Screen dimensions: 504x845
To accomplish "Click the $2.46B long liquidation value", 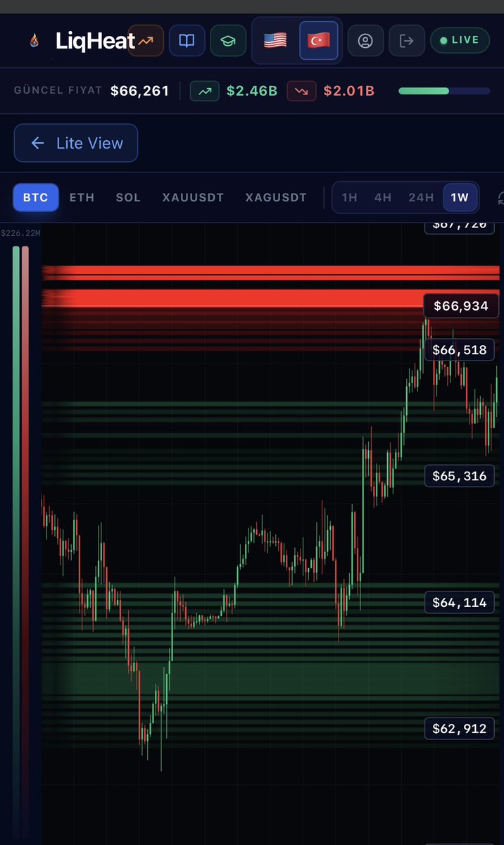I will tap(252, 91).
